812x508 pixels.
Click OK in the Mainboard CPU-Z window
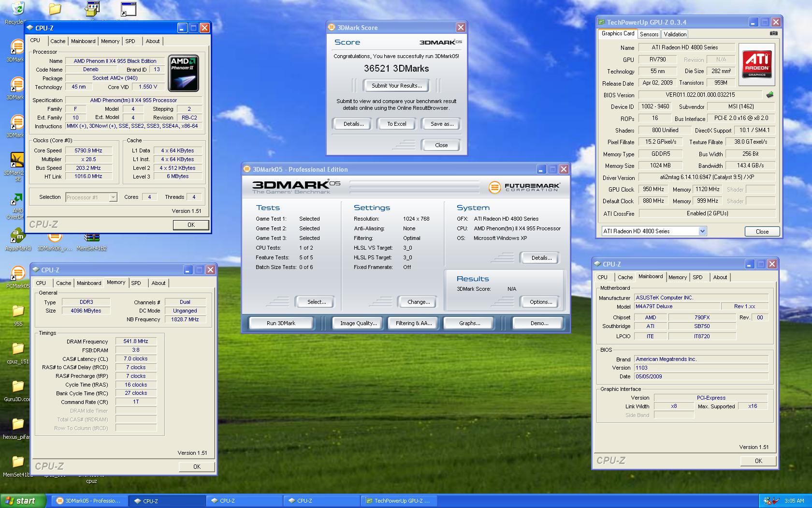pyautogui.click(x=758, y=461)
